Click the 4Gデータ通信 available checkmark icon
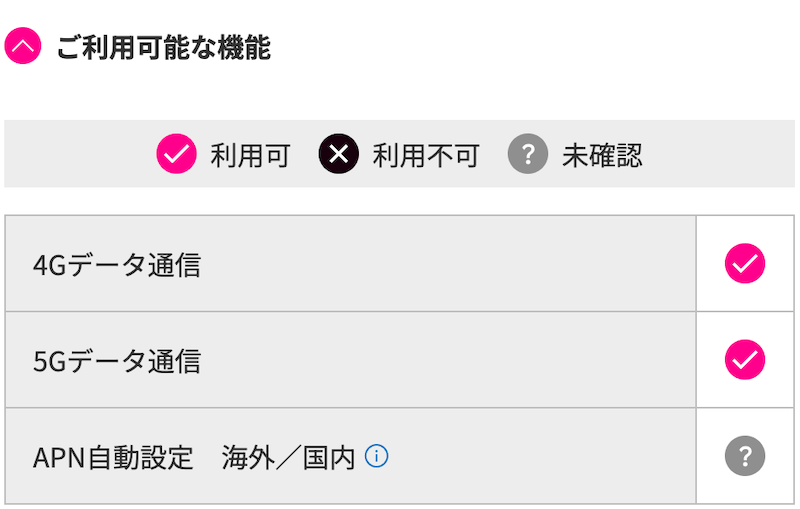 click(745, 263)
